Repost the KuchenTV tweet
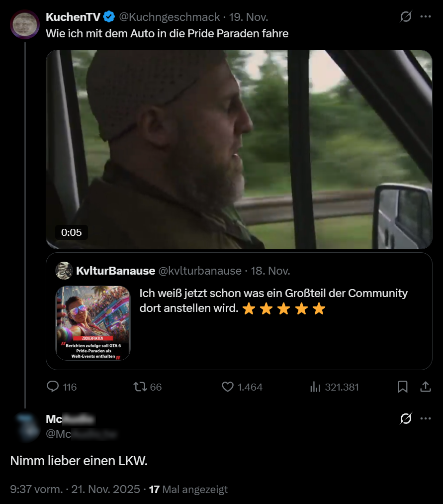443x504 pixels. click(141, 387)
